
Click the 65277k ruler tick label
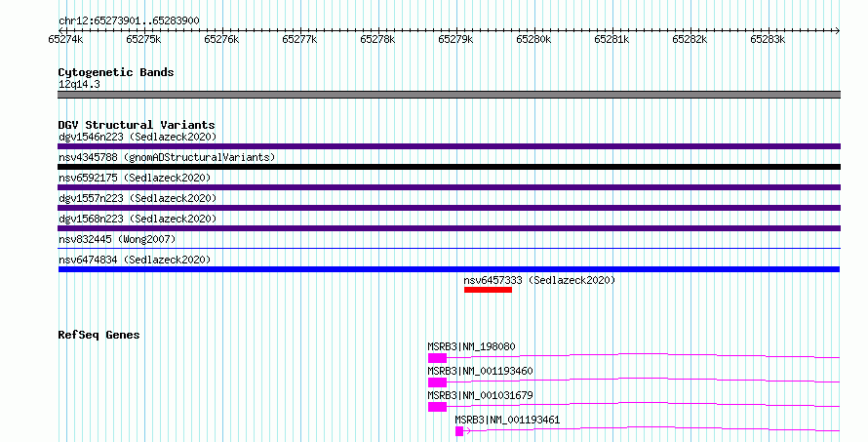click(299, 39)
